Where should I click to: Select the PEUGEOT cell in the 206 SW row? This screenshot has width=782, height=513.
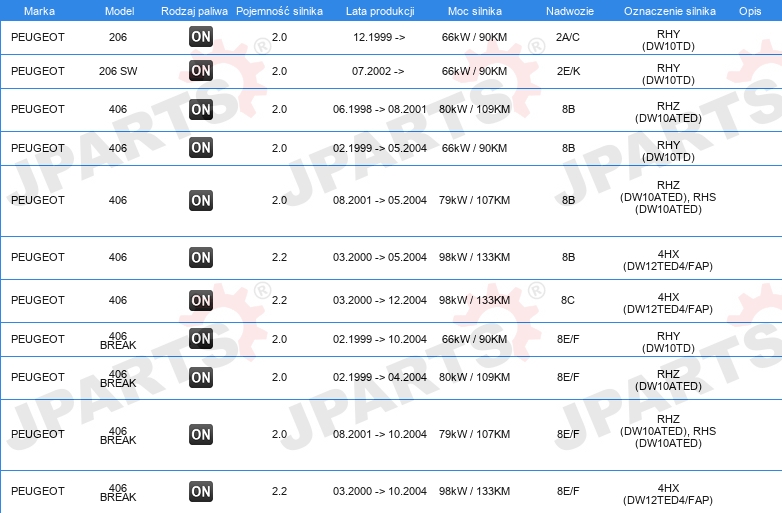38,71
